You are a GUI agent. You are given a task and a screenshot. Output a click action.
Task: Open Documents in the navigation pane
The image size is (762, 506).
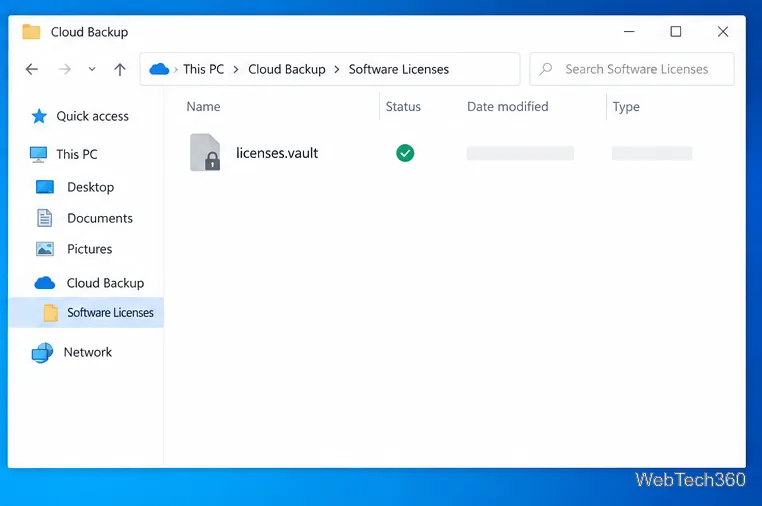[x=100, y=218]
